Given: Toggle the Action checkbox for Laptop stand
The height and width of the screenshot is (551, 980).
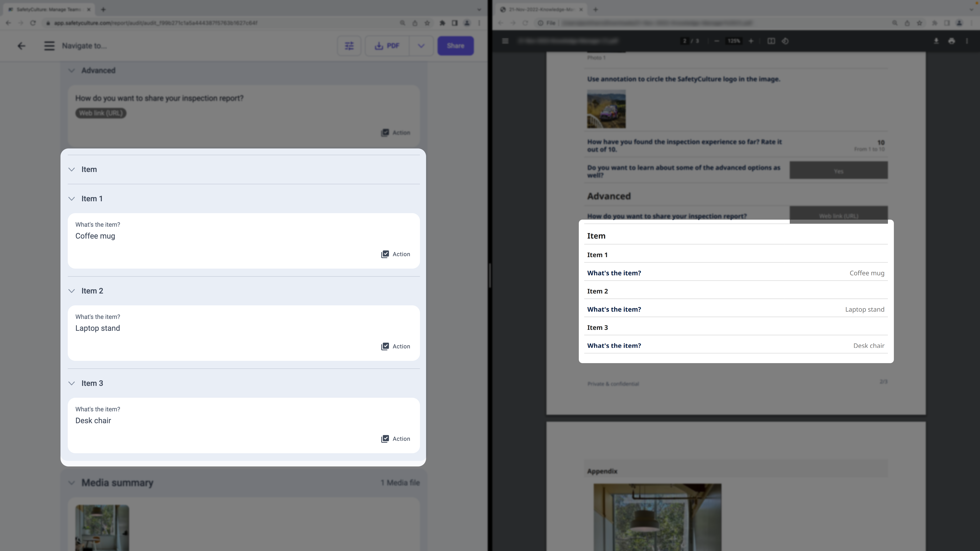Looking at the screenshot, I should click(x=385, y=346).
